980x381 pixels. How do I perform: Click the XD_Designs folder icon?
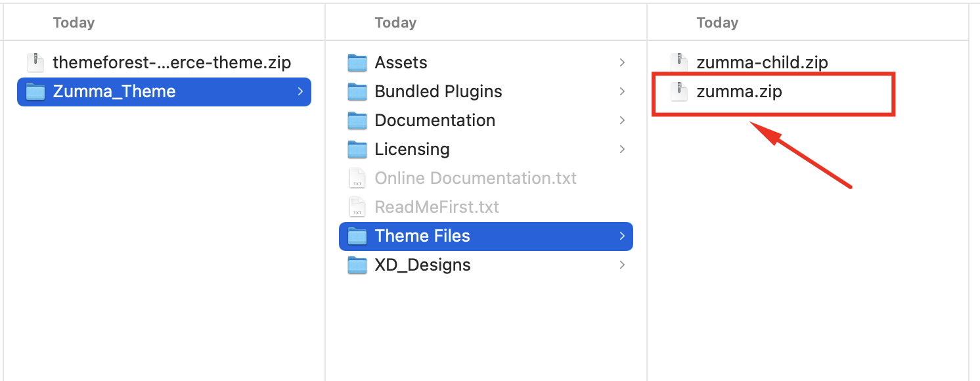click(x=357, y=265)
